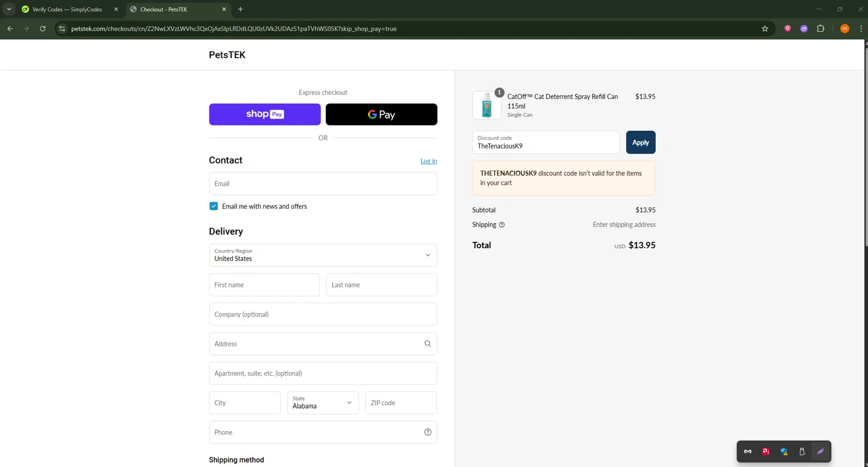Reload the checkout page
Image resolution: width=868 pixels, height=467 pixels.
click(42, 28)
